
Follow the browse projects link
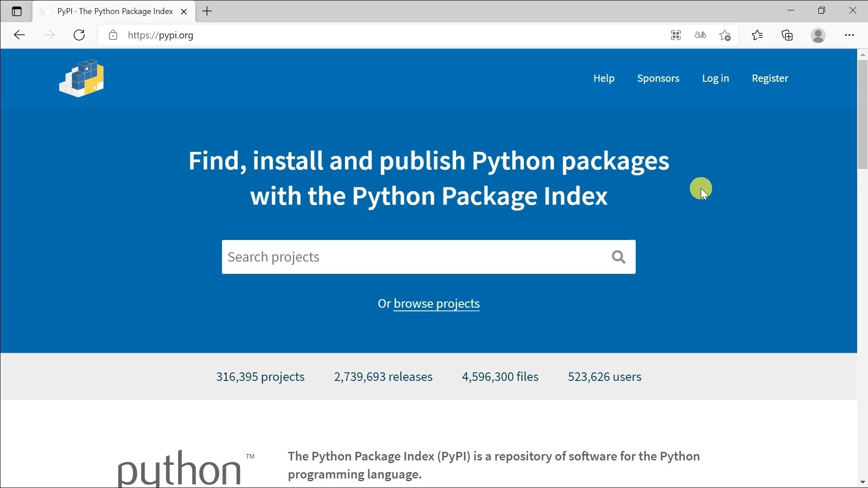436,303
